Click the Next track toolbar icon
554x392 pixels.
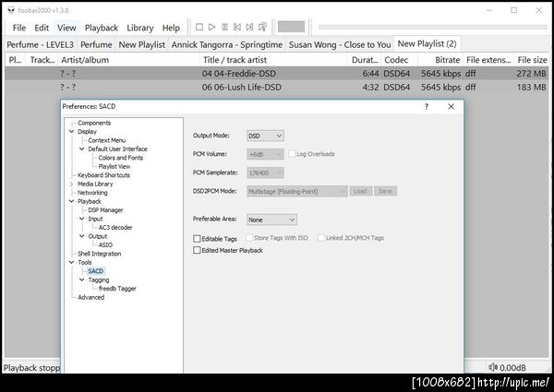250,27
